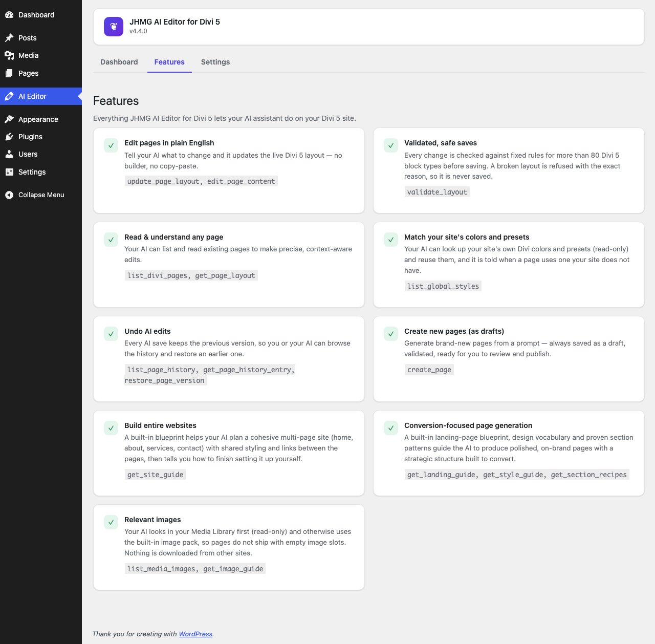Click checkmark icon on Validated, safe saves
This screenshot has width=655, height=644.
(x=391, y=145)
